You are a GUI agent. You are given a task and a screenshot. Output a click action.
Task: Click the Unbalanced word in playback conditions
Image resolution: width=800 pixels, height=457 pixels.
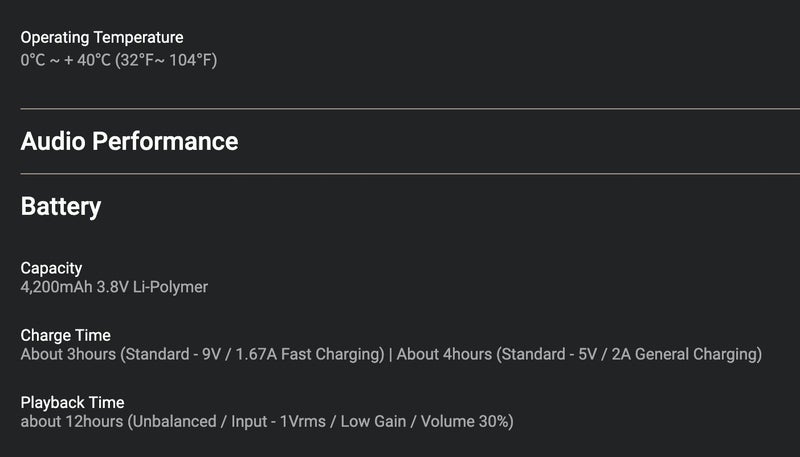[172, 422]
